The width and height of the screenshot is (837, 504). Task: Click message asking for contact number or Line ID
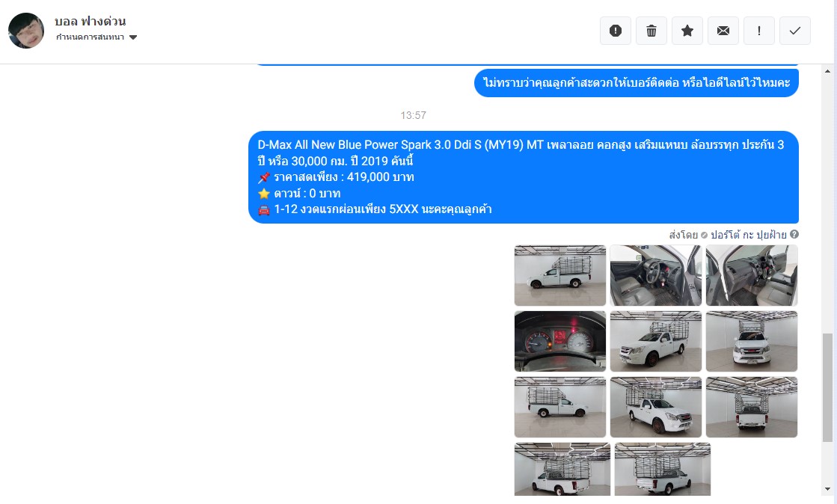coord(637,83)
